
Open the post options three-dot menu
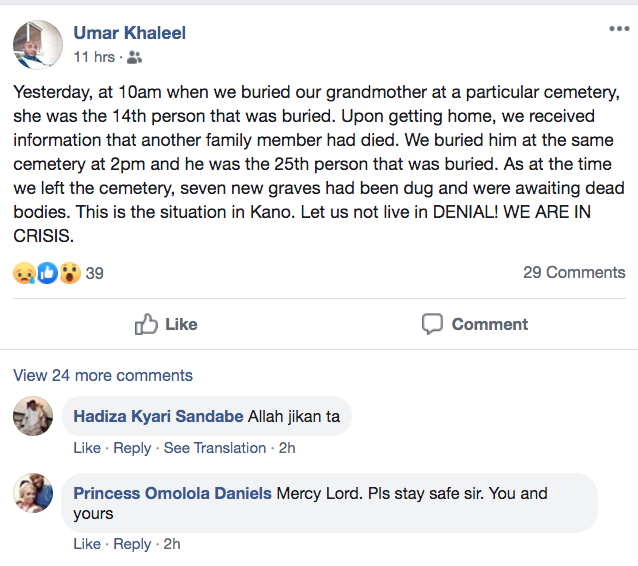619,29
